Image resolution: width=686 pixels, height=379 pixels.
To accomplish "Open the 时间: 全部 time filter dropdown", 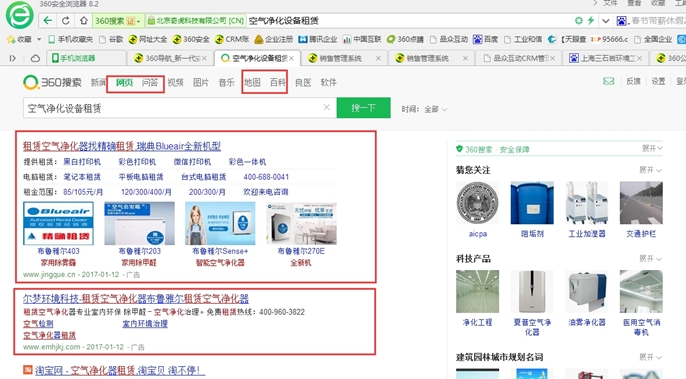I will 424,109.
